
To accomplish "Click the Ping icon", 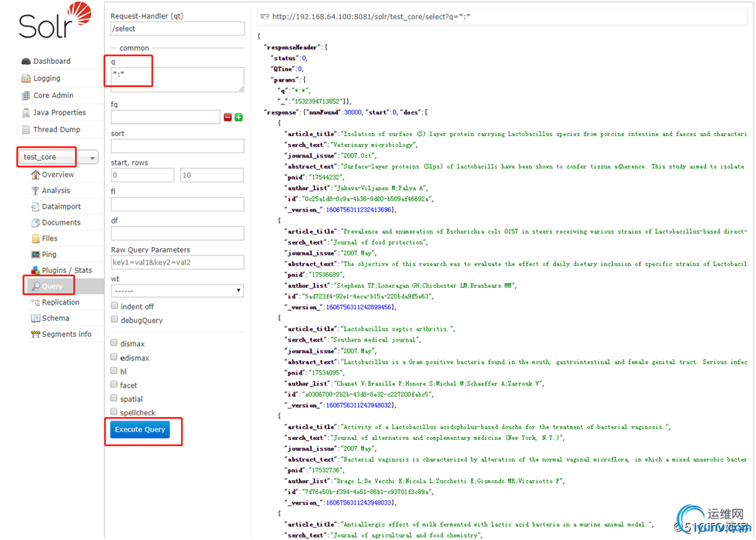I will tap(35, 255).
